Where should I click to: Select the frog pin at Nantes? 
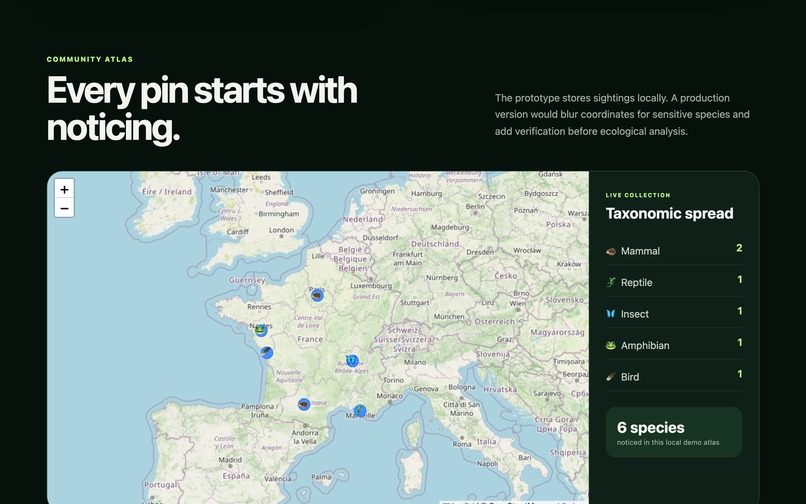pos(261,330)
